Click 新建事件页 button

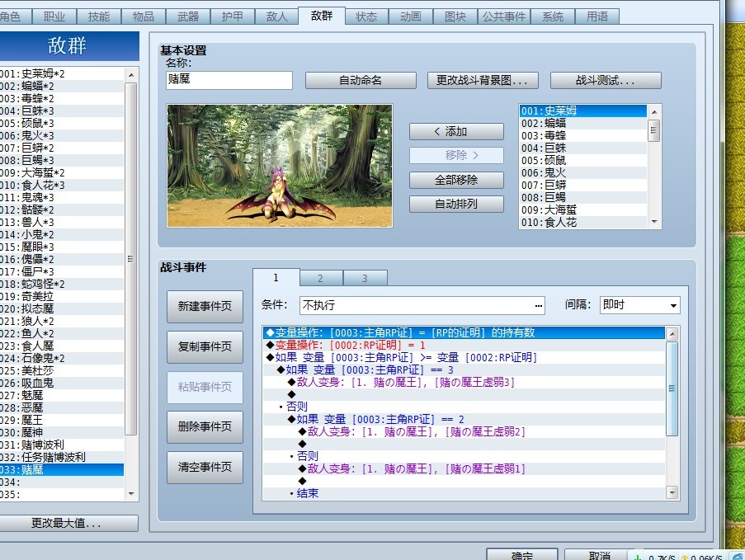click(205, 306)
